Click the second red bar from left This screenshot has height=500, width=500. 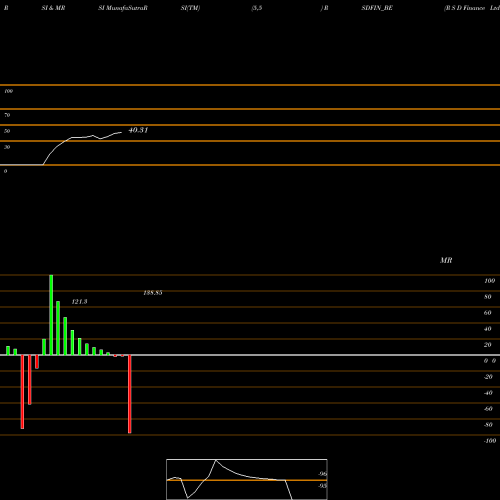point(30,380)
